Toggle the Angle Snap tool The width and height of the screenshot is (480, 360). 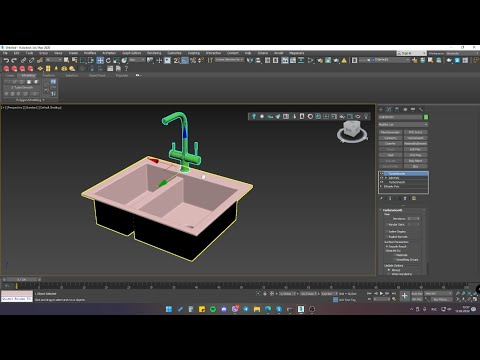pyautogui.click(x=185, y=60)
